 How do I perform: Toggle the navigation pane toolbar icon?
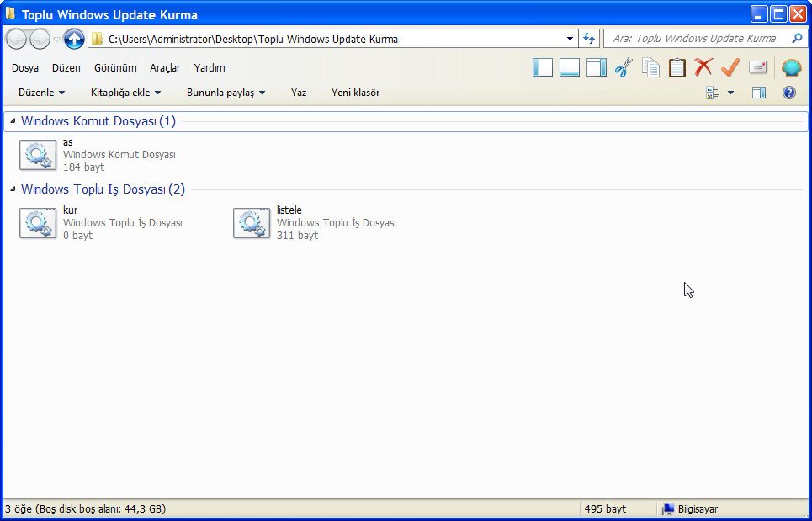coord(542,67)
